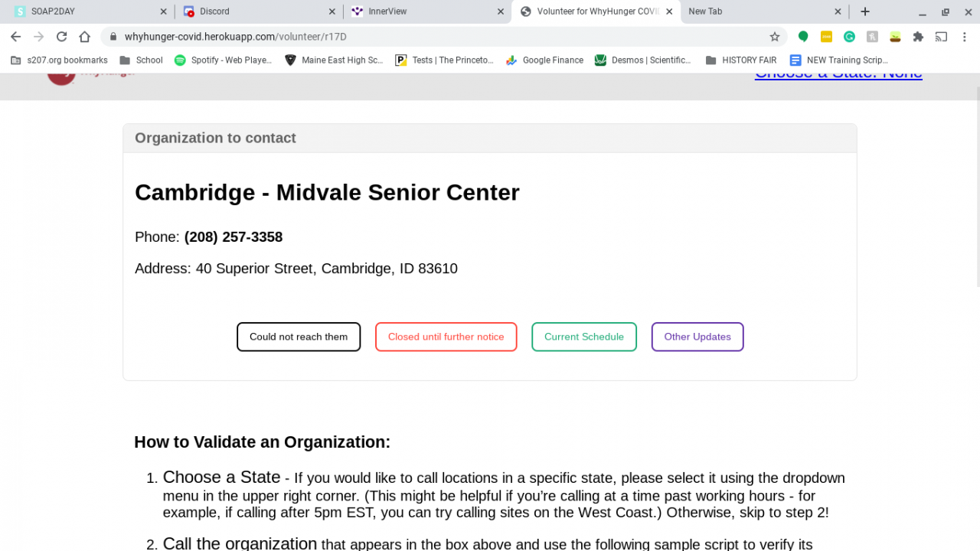The height and width of the screenshot is (551, 980).
Task: Go back using the browser back arrow
Action: [15, 36]
